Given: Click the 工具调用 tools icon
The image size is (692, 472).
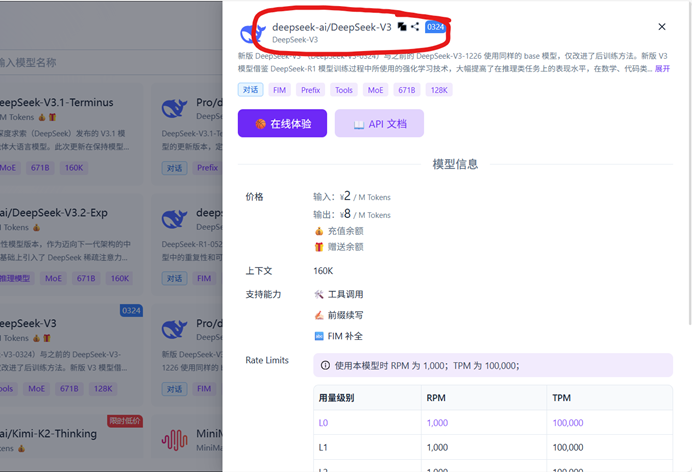Looking at the screenshot, I should (319, 295).
